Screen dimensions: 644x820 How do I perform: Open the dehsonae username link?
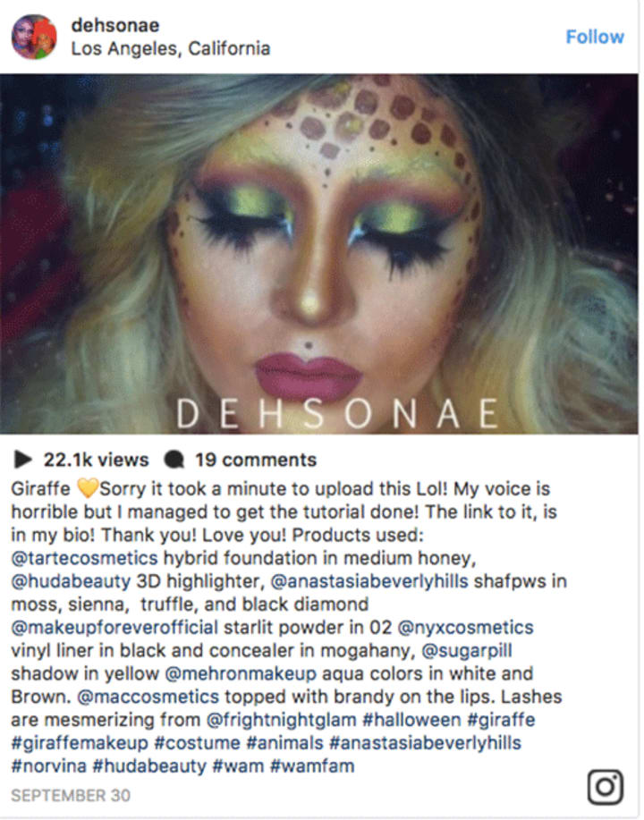click(115, 24)
